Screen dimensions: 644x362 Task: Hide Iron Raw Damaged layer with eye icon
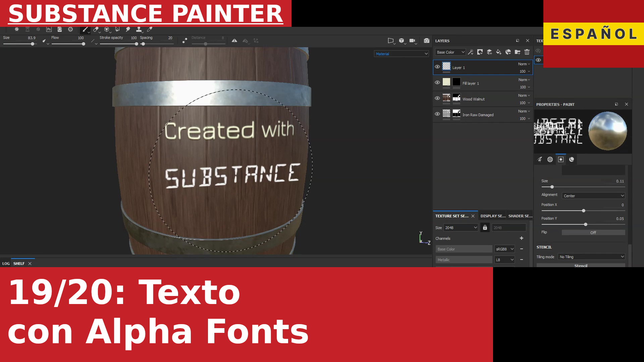pyautogui.click(x=437, y=114)
